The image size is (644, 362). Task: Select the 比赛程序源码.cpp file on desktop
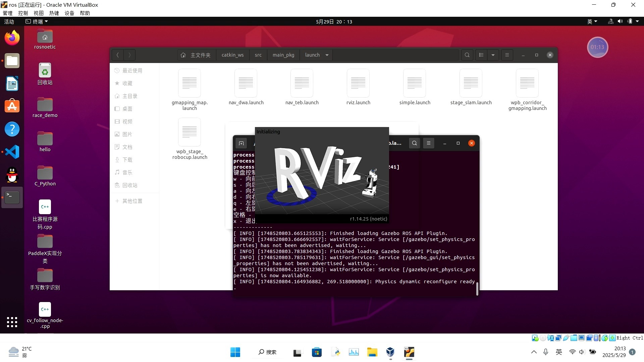click(45, 215)
